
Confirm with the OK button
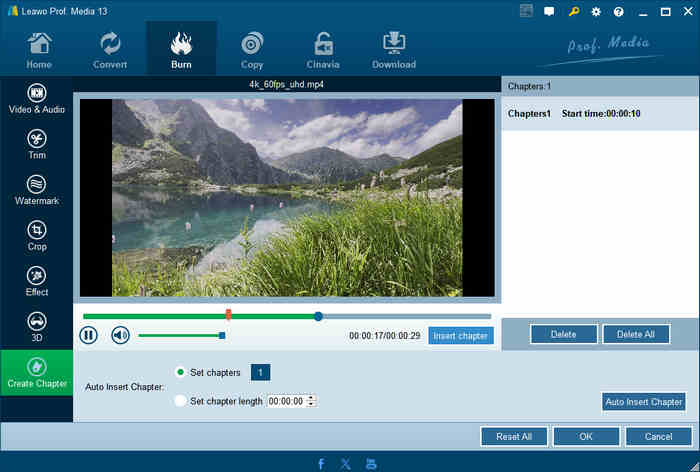(x=586, y=437)
